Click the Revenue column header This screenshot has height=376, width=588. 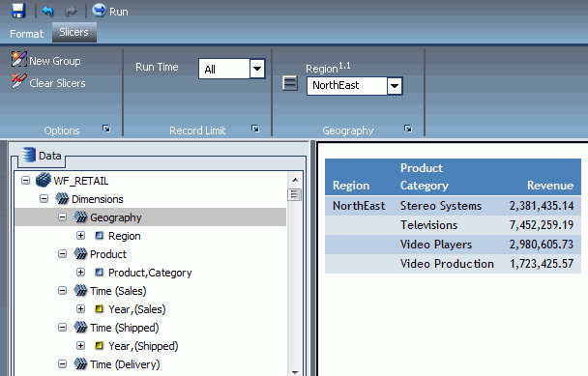click(x=550, y=186)
